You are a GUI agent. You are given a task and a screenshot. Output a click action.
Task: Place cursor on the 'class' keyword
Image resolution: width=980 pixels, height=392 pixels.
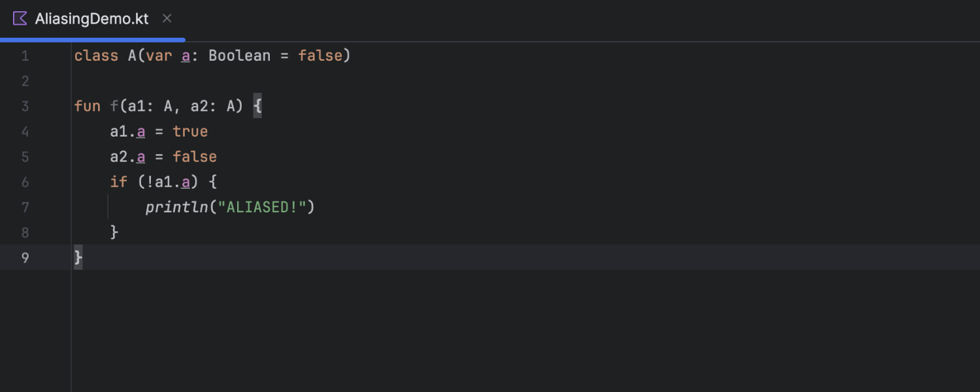(x=96, y=56)
